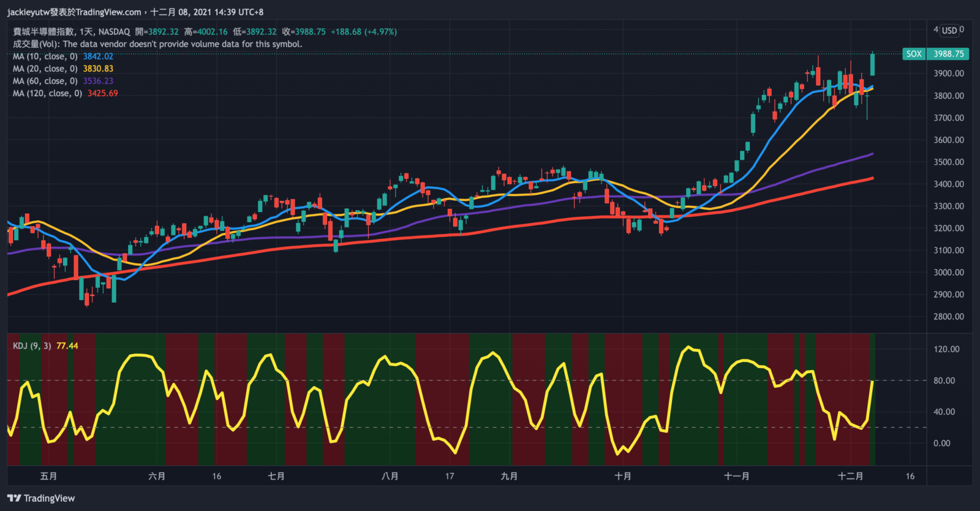Viewport: 980px width, 511px height.
Task: Click the MA (120, close, 0) indicator label
Action: (47, 93)
